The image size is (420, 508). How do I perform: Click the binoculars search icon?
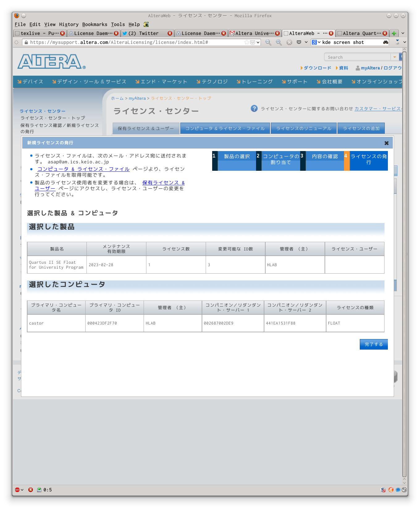386,42
